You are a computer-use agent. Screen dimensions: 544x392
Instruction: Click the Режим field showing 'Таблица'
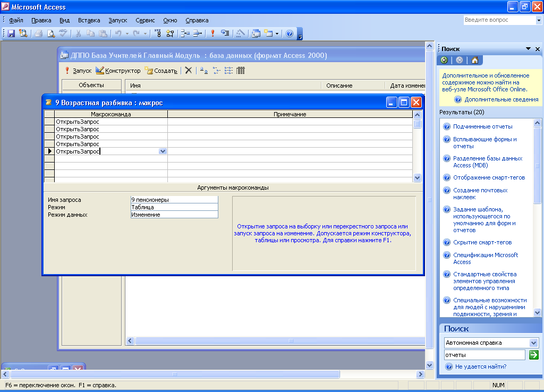[x=174, y=207]
